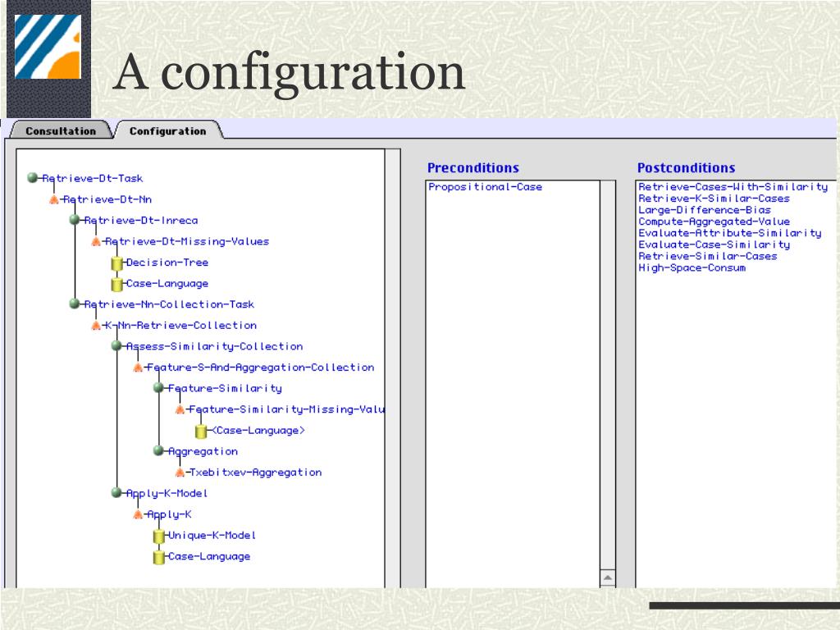Select Evaluate-Attribute-Similarity postcondition
Viewport: 840px width, 630px height.
click(x=729, y=233)
